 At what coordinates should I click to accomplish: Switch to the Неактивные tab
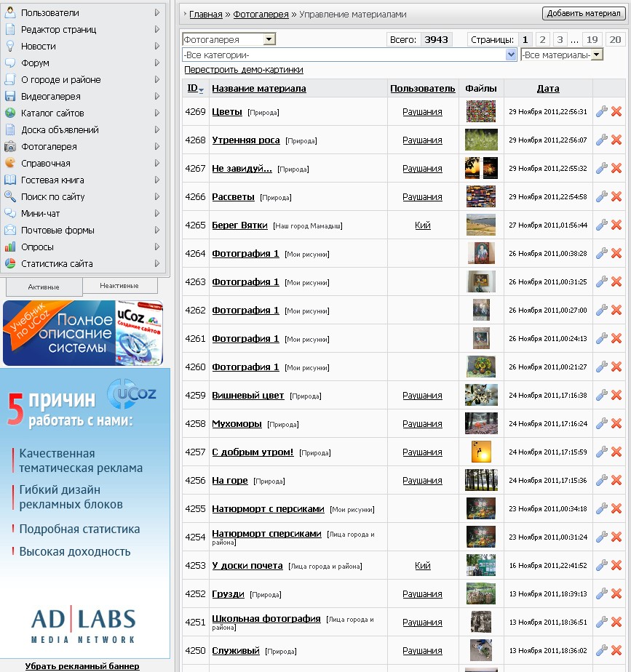click(x=119, y=286)
